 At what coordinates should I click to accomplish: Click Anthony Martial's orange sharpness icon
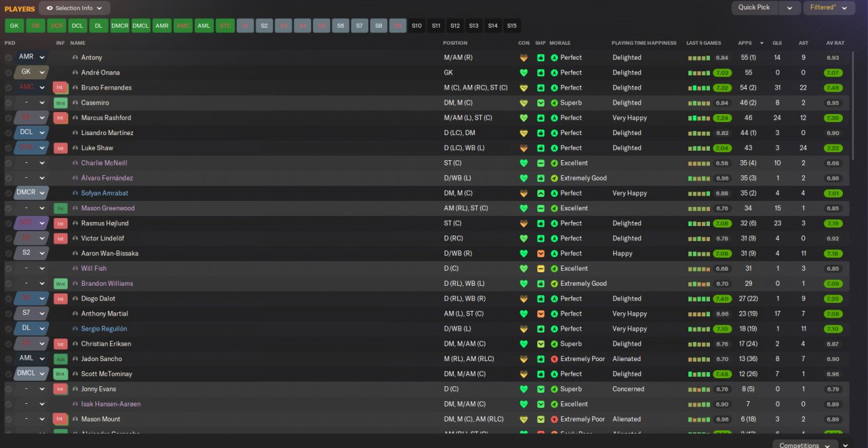click(540, 314)
